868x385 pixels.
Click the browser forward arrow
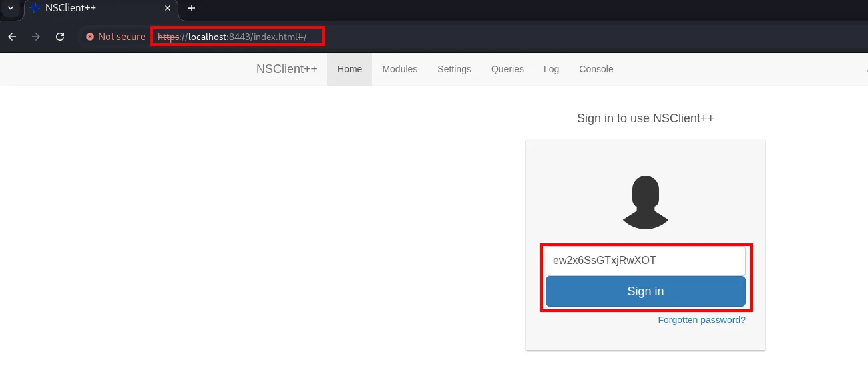coord(36,37)
